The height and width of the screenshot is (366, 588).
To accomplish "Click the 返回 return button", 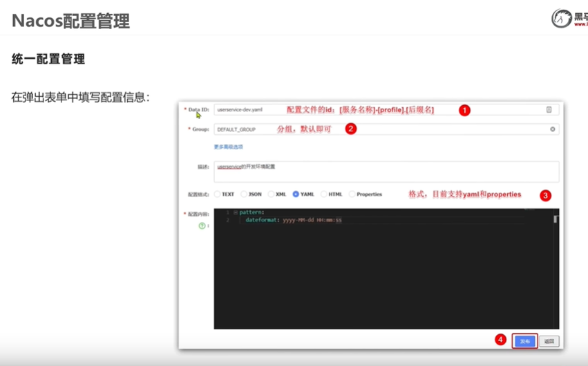I will click(549, 341).
